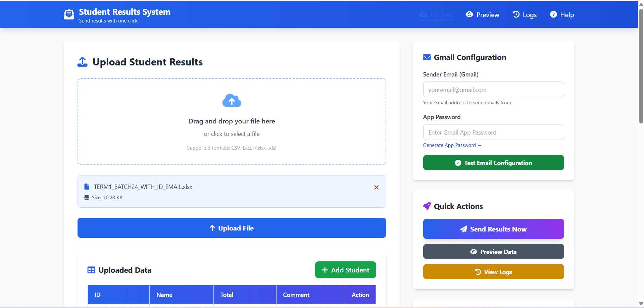644x308 pixels.
Task: Focus the Sender Email input field
Action: [493, 90]
